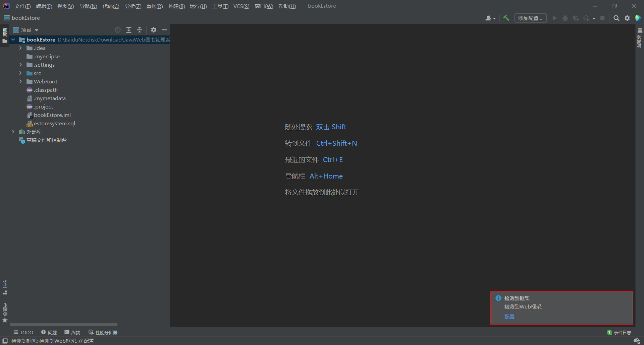Open project panel options gear
Screen dimensions: 644x345
click(154, 30)
